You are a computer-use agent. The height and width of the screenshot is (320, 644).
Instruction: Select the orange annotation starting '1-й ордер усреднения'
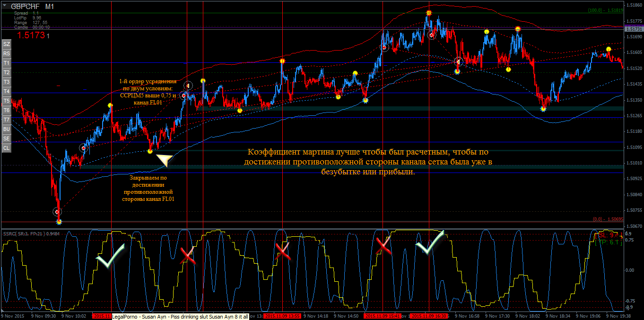pyautogui.click(x=148, y=92)
